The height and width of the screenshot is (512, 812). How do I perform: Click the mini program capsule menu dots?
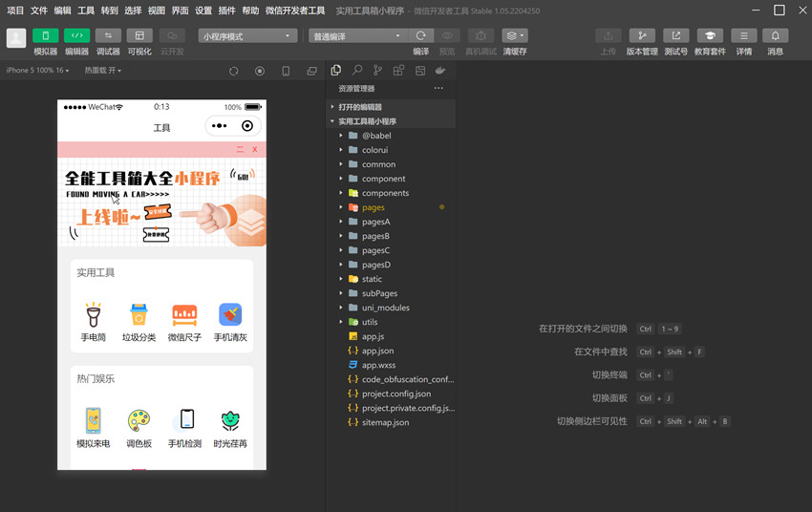click(219, 126)
